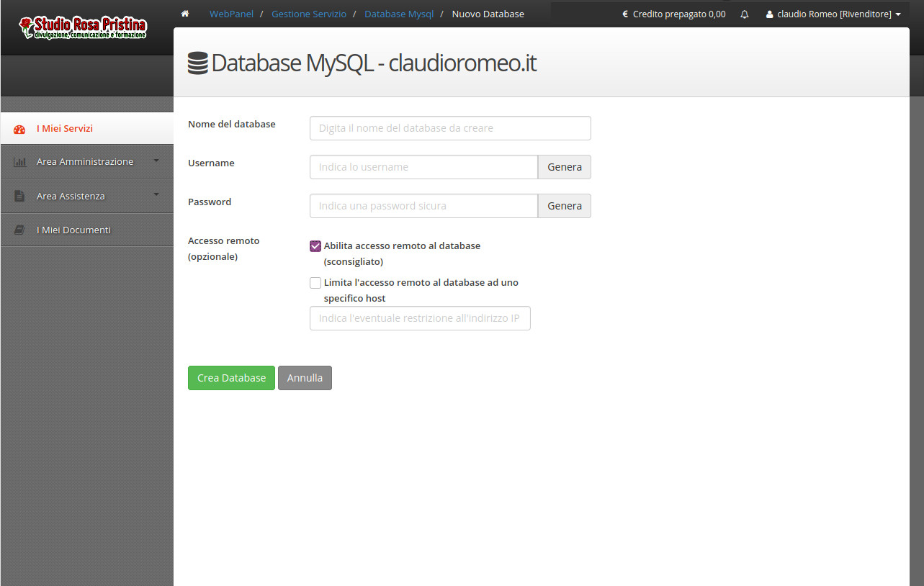Viewport: 924px width, 586px height.
Task: Select Area Amministrazione menu item
Action: coord(86,162)
